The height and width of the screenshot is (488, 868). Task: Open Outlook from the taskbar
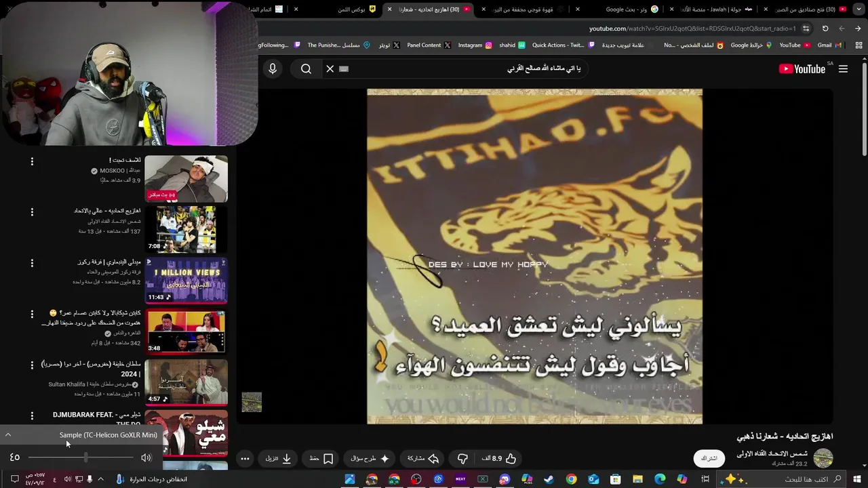click(x=593, y=479)
